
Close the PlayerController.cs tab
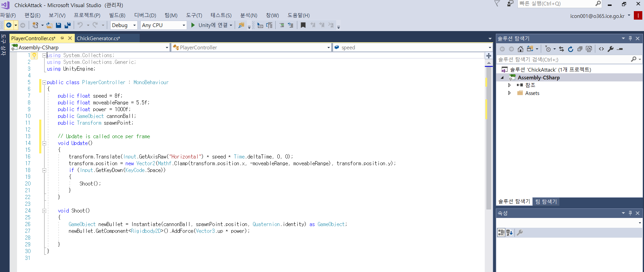tap(70, 38)
